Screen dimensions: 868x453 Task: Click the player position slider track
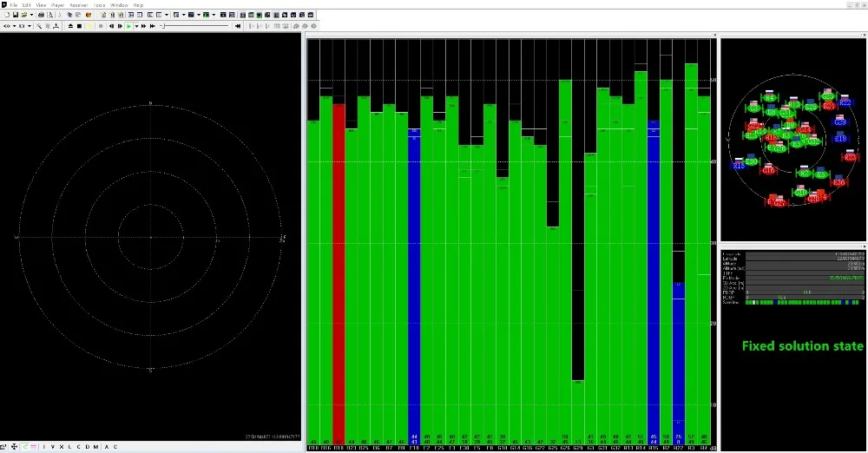click(195, 26)
